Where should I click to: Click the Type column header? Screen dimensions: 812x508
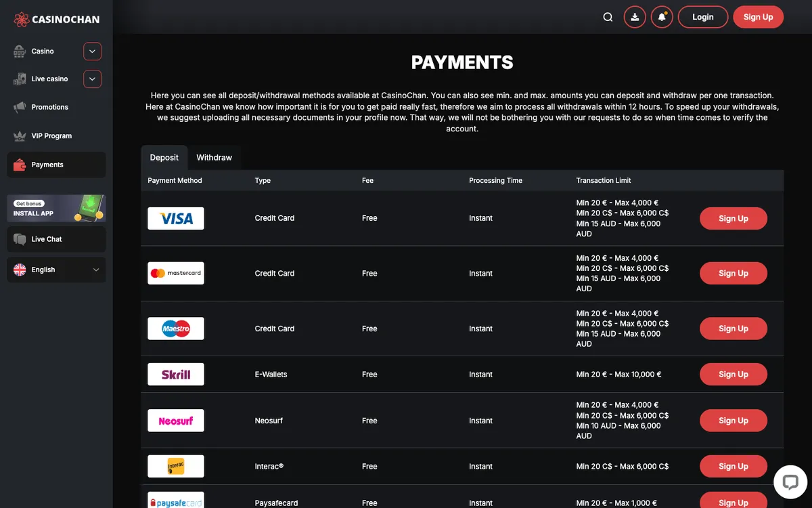[263, 181]
